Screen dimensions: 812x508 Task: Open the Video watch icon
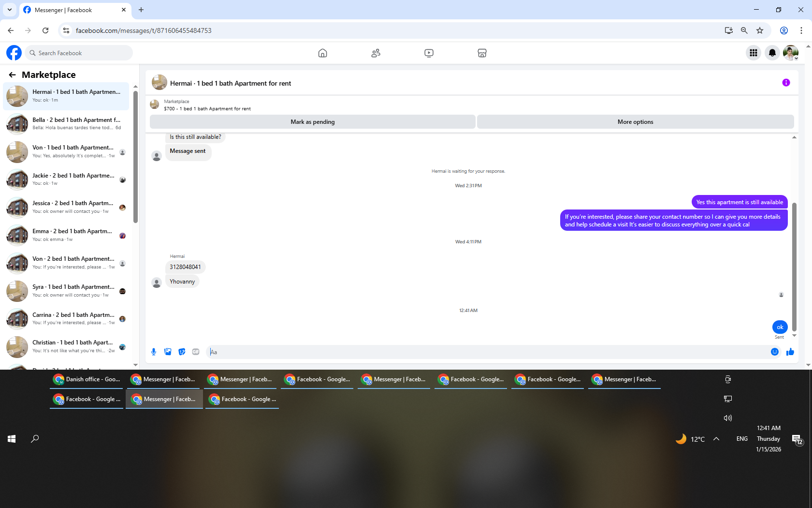point(429,53)
